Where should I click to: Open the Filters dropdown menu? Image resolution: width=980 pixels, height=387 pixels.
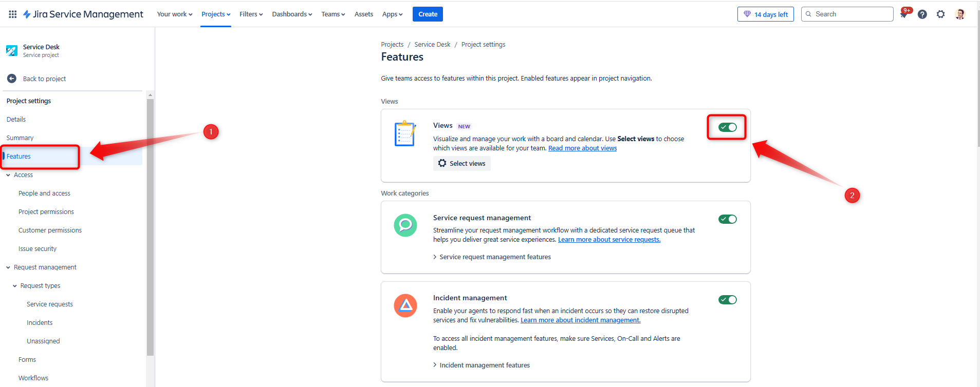point(251,14)
